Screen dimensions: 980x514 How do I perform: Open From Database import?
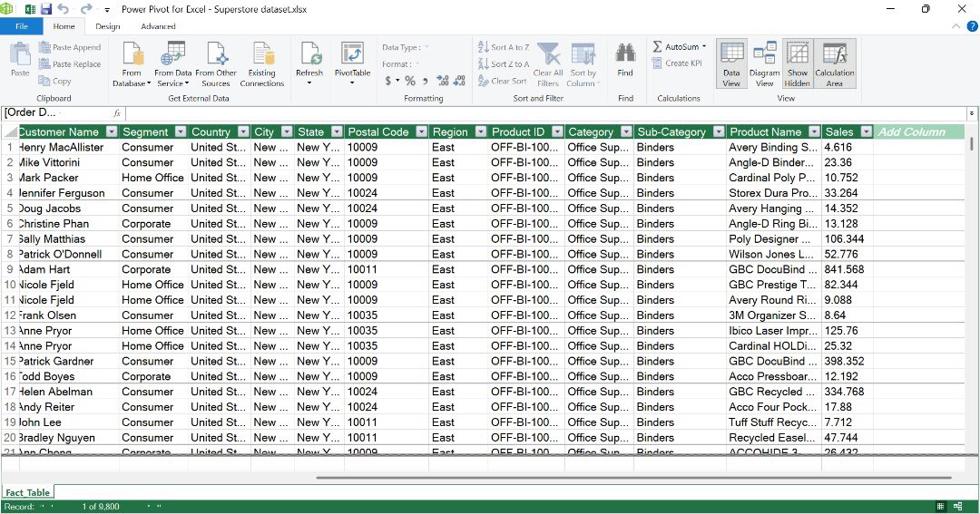coord(132,63)
